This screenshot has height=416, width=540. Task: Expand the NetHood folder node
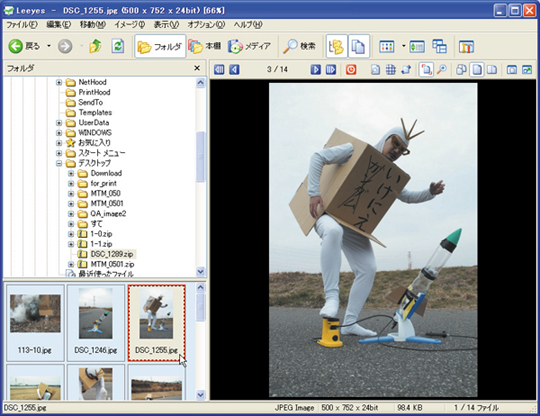coord(59,82)
